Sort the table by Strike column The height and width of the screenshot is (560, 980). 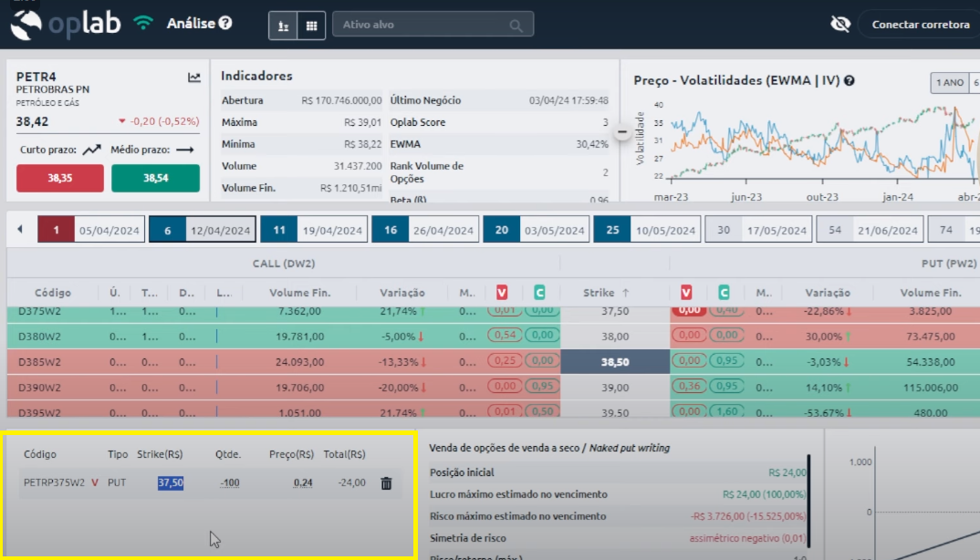607,293
